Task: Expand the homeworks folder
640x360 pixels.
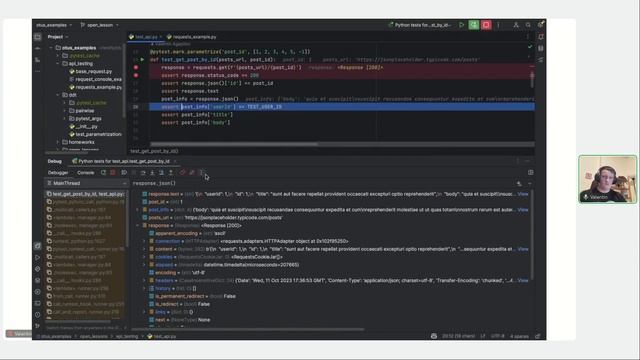Action: pos(58,142)
